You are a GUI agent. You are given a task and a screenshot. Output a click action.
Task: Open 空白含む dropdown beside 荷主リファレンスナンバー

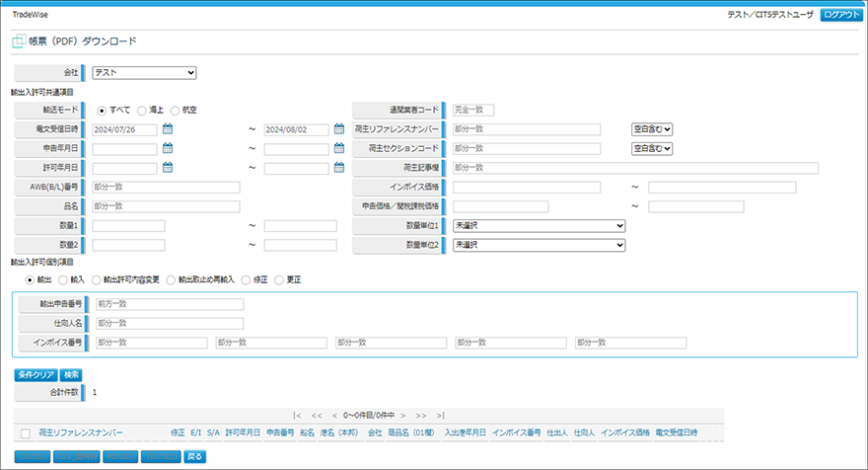(x=652, y=129)
